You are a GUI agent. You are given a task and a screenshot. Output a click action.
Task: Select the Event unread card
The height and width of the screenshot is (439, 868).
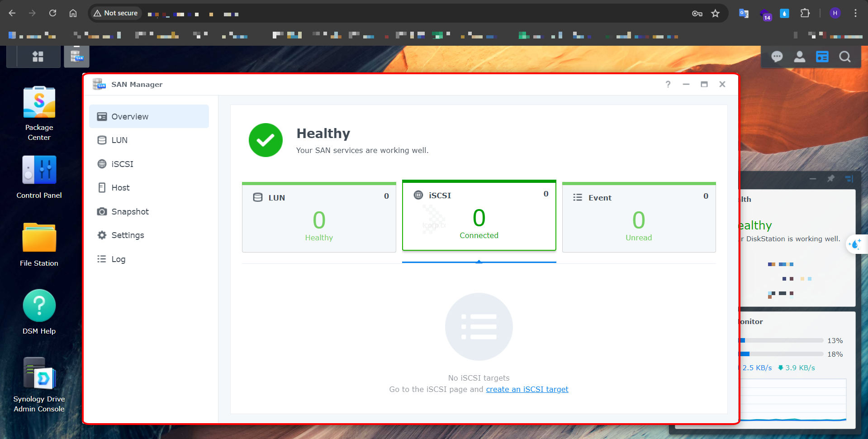639,217
